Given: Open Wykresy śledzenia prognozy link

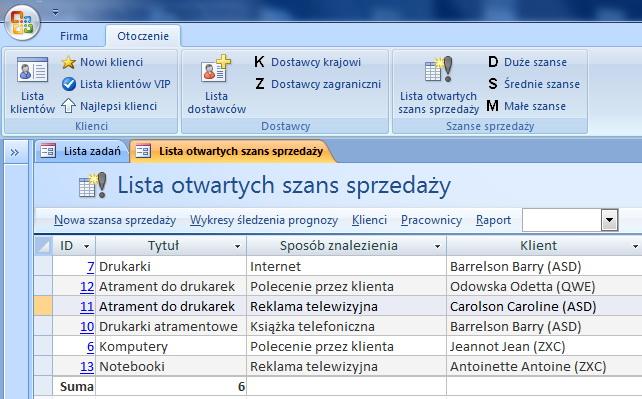Looking at the screenshot, I should [264, 220].
